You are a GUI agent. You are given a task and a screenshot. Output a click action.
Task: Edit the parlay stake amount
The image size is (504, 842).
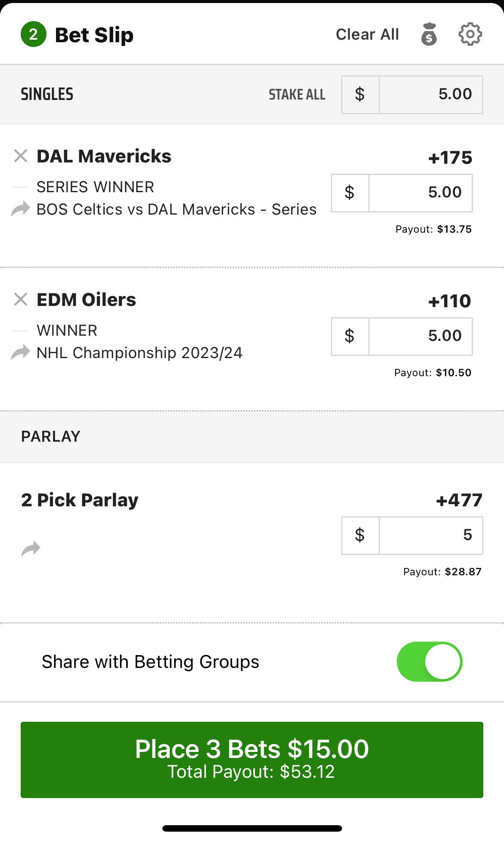[x=430, y=535]
